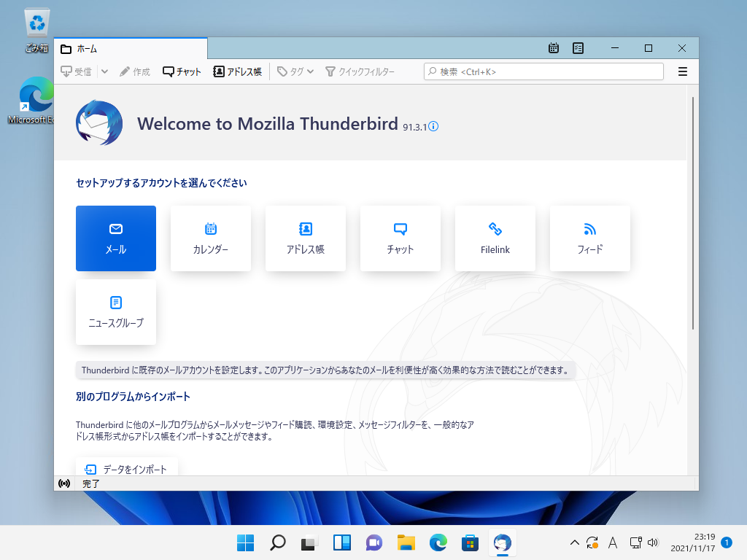This screenshot has width=747, height=560.
Task: Click the version info icon beside 91.3.1
Action: (x=433, y=126)
